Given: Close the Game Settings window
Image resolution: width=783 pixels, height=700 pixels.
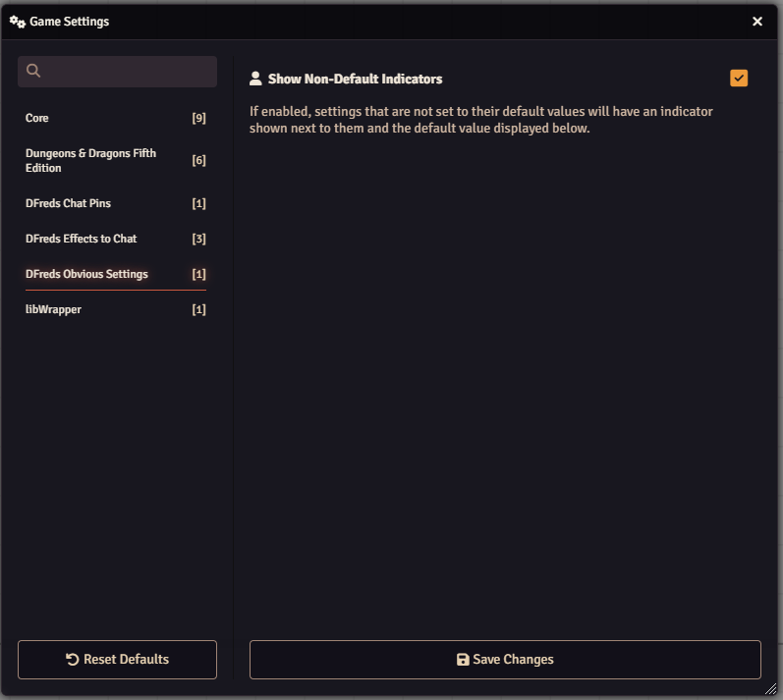Looking at the screenshot, I should point(757,22).
